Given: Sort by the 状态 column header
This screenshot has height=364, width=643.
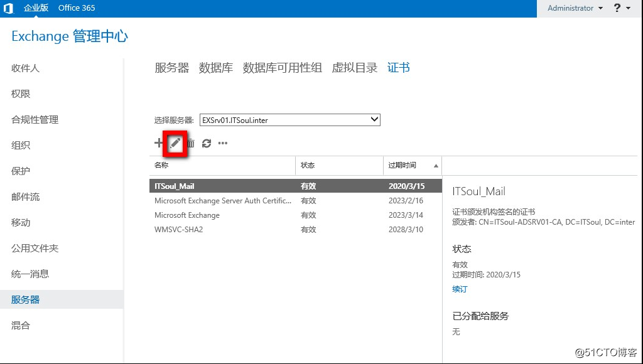Looking at the screenshot, I should coord(340,165).
